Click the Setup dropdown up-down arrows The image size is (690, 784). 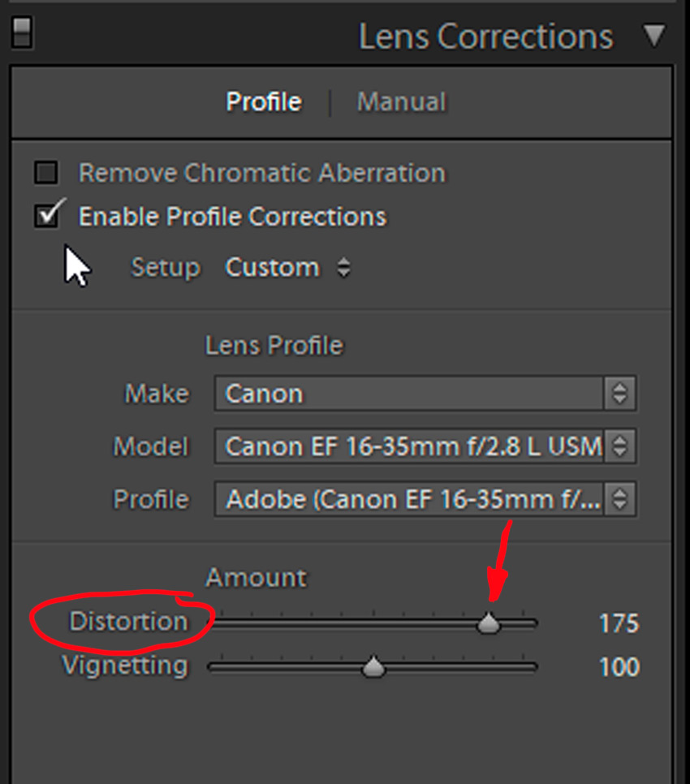click(344, 268)
